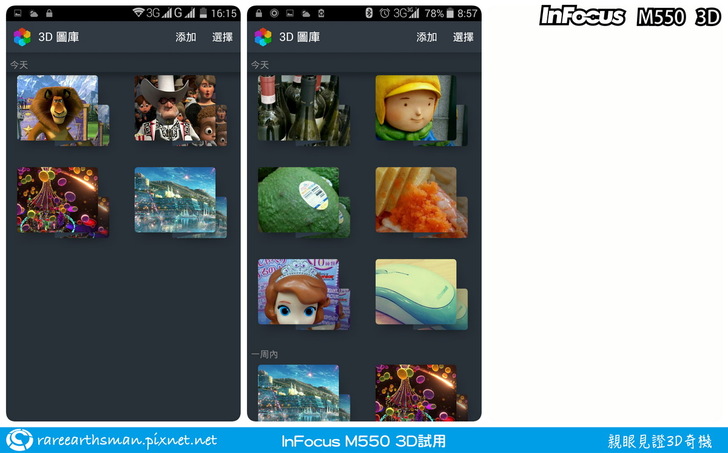Tap the 8:57 clock in right status bar

pos(467,13)
